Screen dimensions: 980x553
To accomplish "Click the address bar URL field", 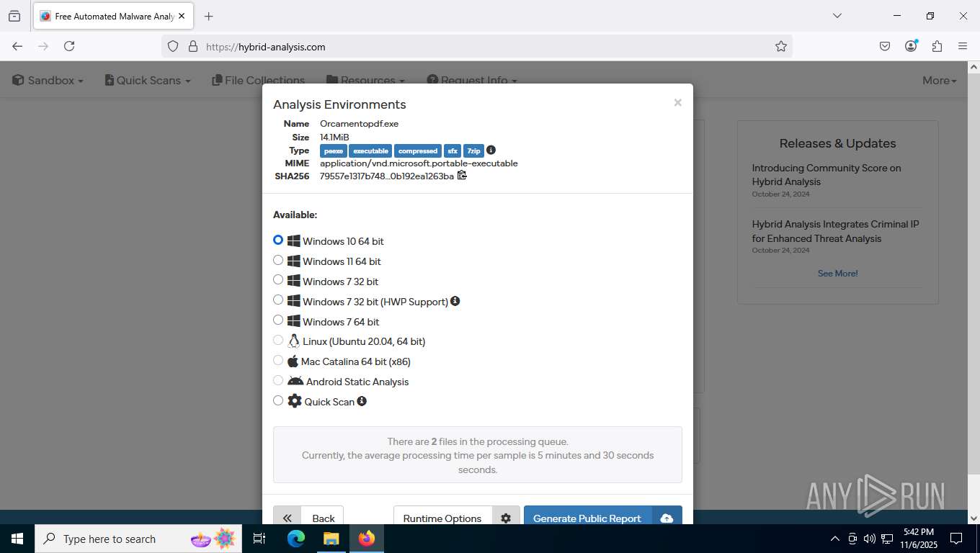I will [476, 46].
